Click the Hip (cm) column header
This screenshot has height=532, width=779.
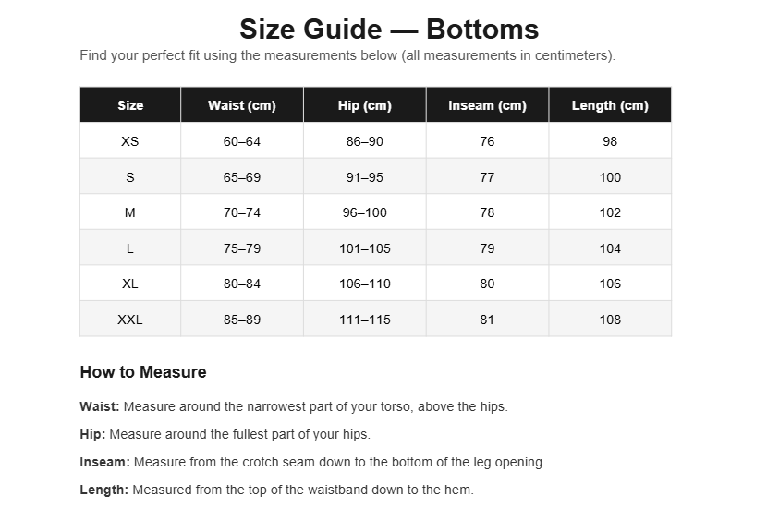coord(365,104)
